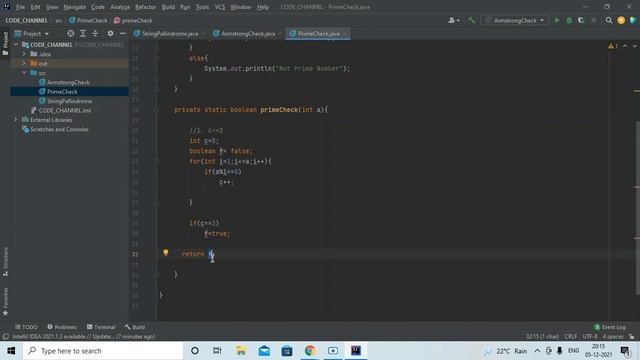This screenshot has height=360, width=640.
Task: Collapse the CODE_CHANNEL root folder
Action: pyautogui.click(x=16, y=44)
